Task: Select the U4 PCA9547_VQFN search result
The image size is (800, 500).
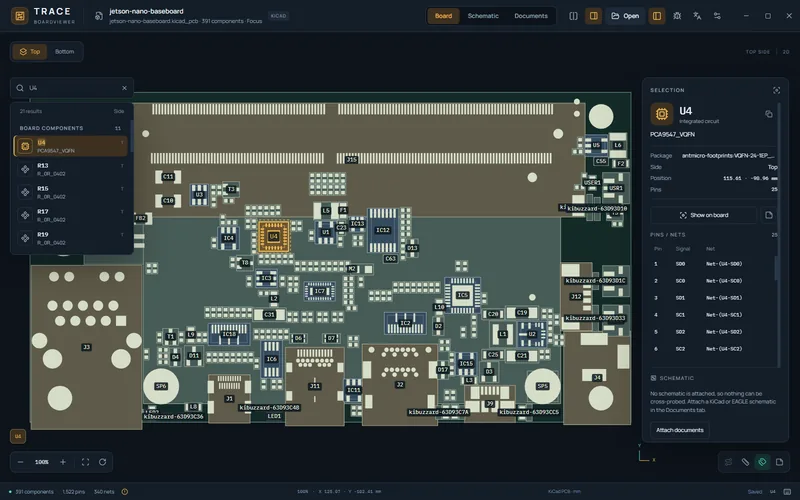Action: [71, 146]
